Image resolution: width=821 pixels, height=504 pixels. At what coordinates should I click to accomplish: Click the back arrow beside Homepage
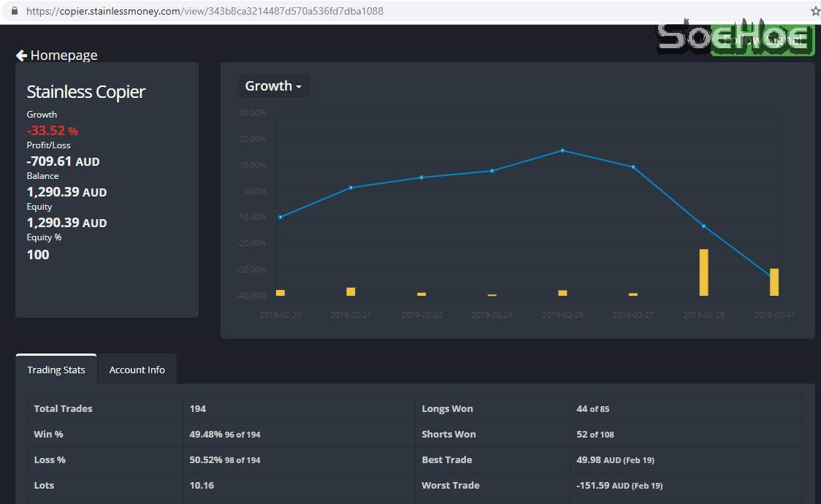(x=21, y=56)
